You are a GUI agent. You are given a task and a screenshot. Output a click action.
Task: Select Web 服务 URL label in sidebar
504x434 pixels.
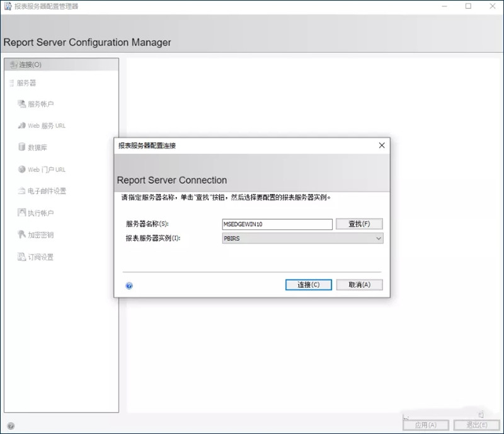[47, 126]
